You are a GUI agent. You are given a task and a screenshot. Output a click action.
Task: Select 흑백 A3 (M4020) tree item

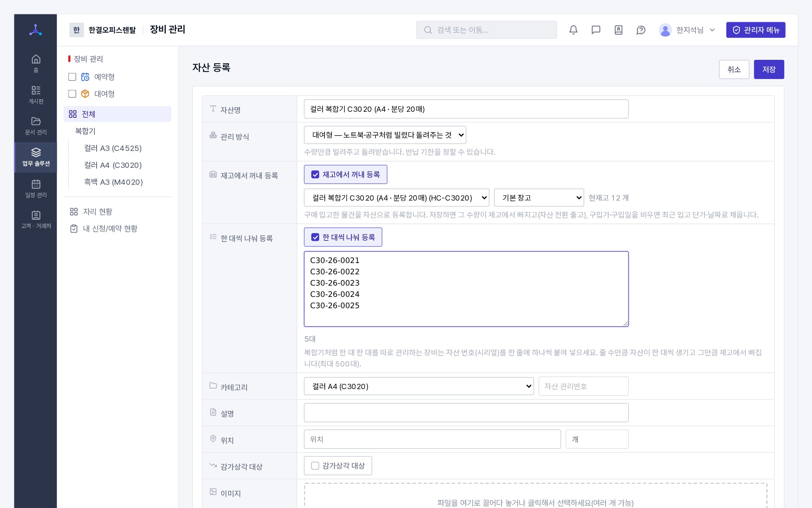(114, 182)
